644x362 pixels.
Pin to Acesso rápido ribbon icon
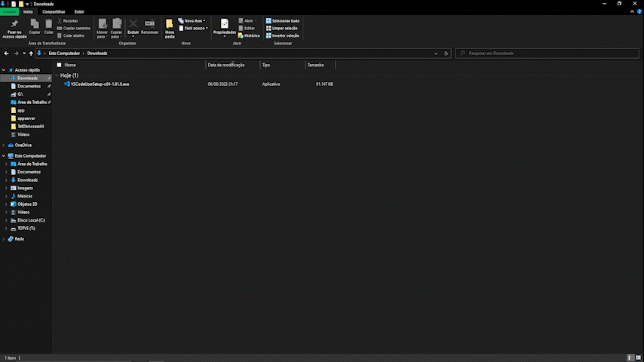tap(14, 29)
